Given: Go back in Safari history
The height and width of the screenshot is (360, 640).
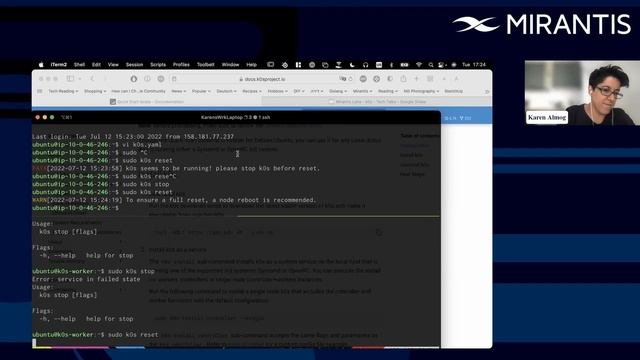Looking at the screenshot, I should [93, 79].
